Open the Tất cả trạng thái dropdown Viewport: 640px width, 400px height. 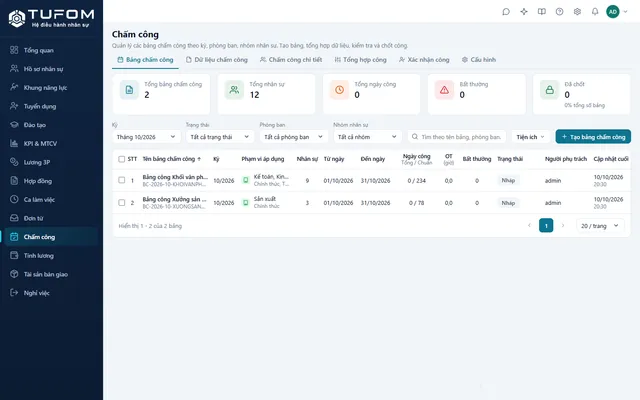(x=220, y=137)
